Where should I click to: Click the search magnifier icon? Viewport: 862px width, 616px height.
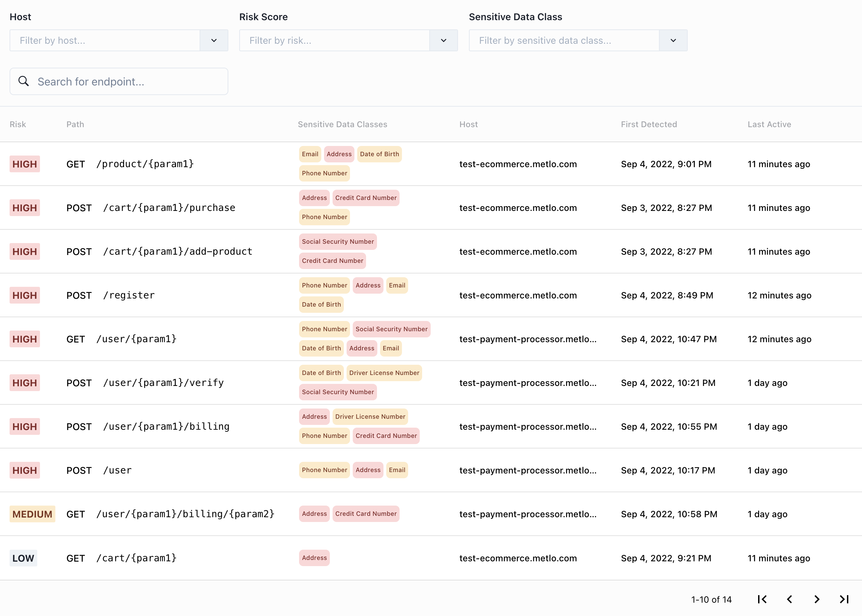click(x=24, y=81)
